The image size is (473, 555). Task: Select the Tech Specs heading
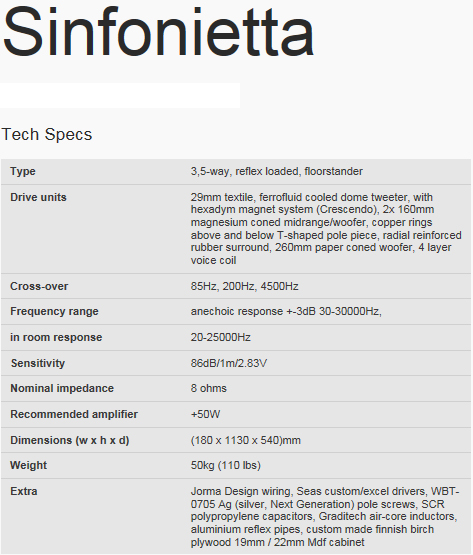[47, 135]
